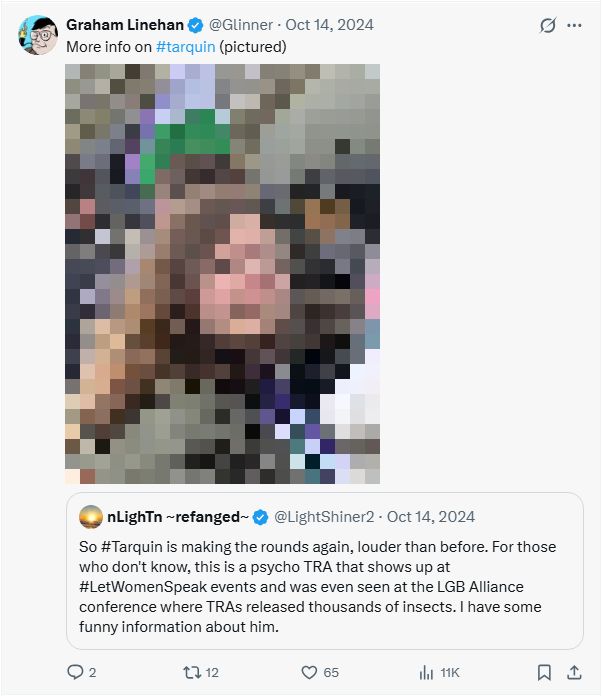Screen dimensions: 602x696
Task: Open nLighTn ~refanged~ display name
Action: [x=178, y=517]
